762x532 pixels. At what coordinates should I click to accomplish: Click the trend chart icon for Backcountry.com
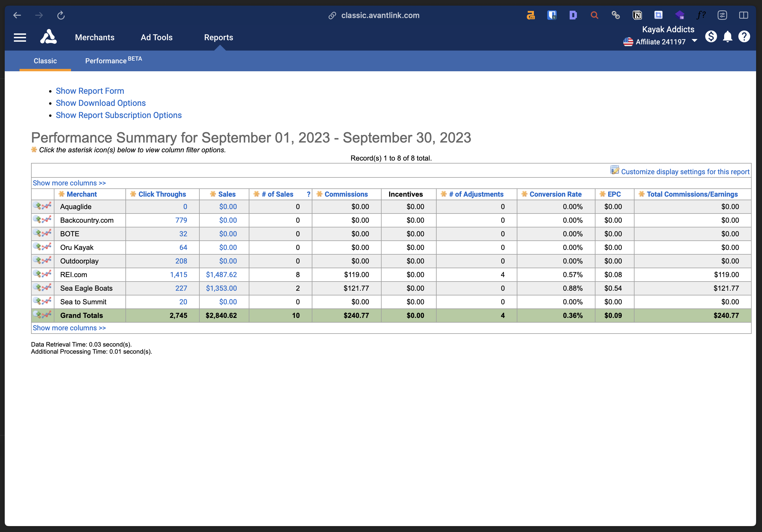click(x=47, y=219)
